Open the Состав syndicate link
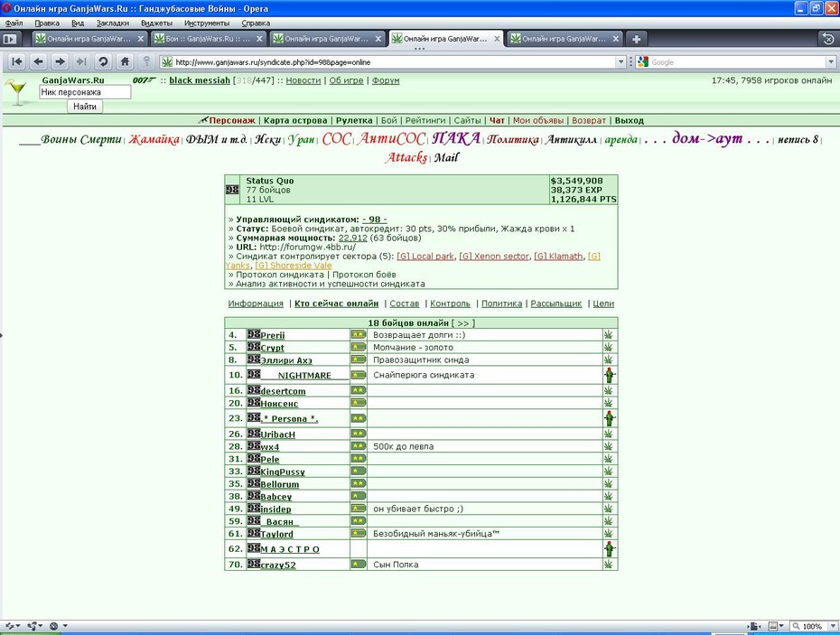This screenshot has height=635, width=840. pos(405,303)
